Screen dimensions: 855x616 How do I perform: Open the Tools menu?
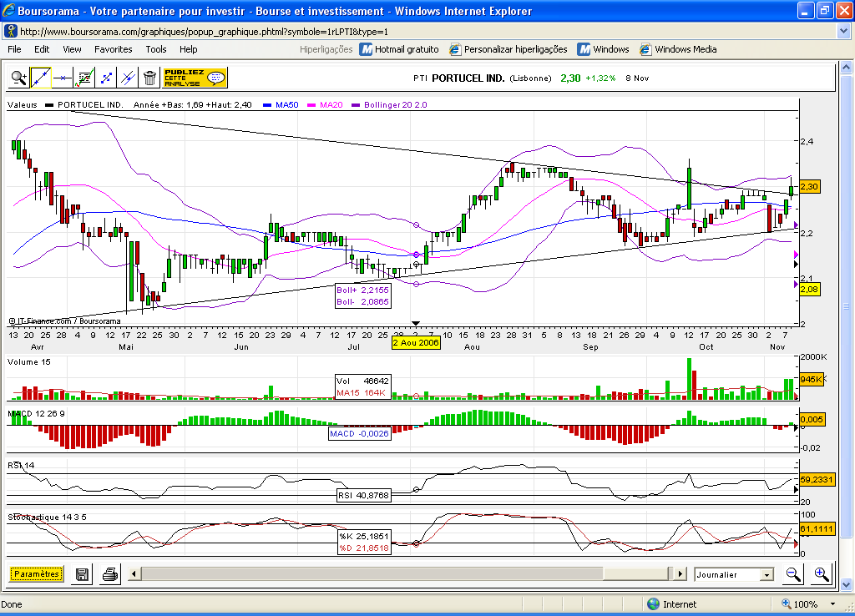[156, 49]
